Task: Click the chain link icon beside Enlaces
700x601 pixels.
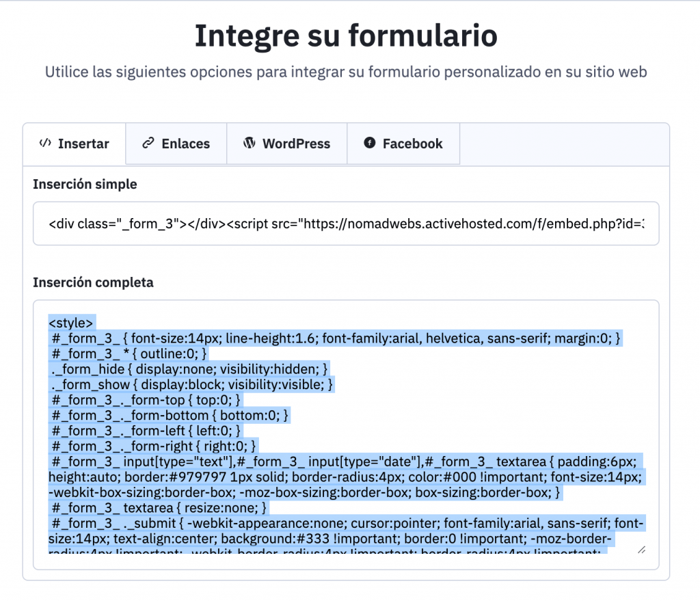Action: (148, 144)
